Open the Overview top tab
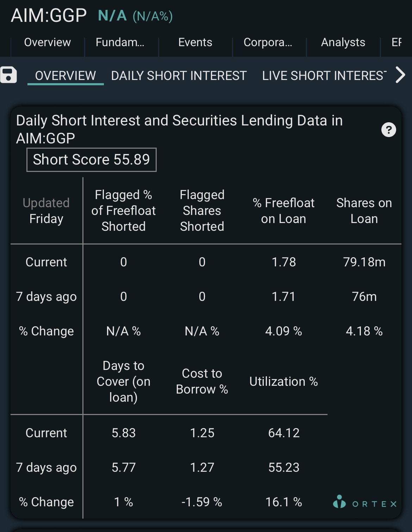 pos(48,42)
